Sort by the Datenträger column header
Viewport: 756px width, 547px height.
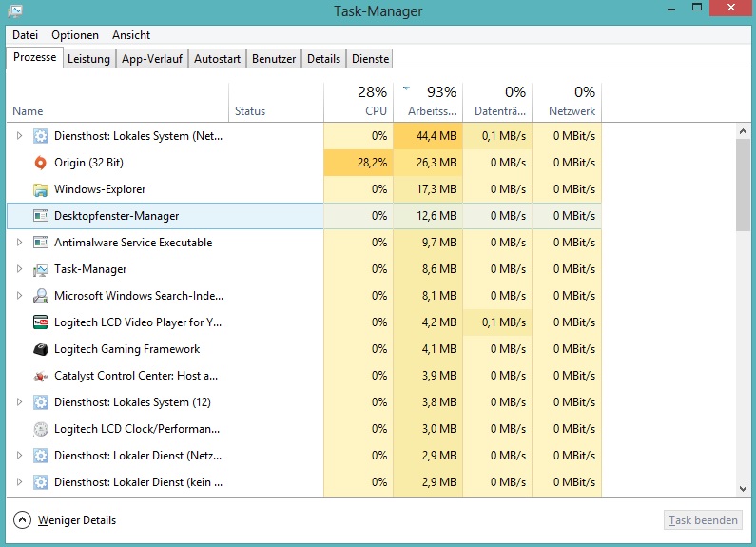coord(497,102)
